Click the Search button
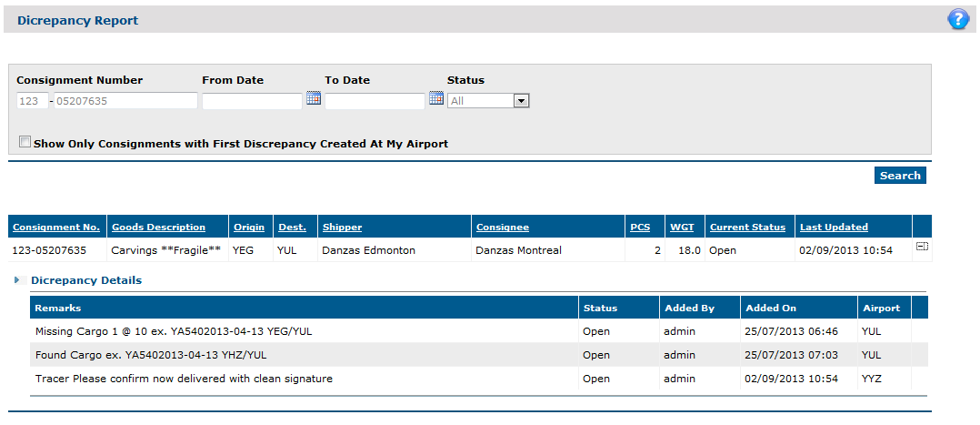980x425 pixels. click(x=900, y=176)
